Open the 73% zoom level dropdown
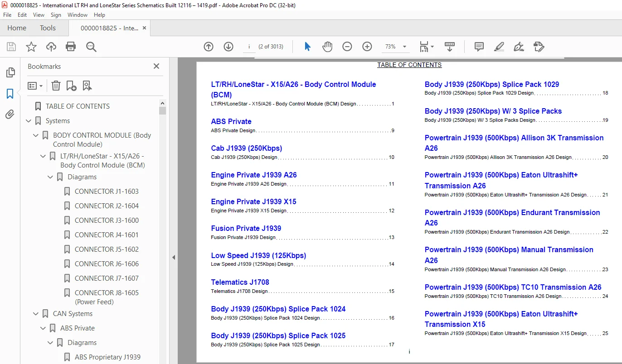Image resolution: width=622 pixels, height=364 pixels. tap(396, 47)
